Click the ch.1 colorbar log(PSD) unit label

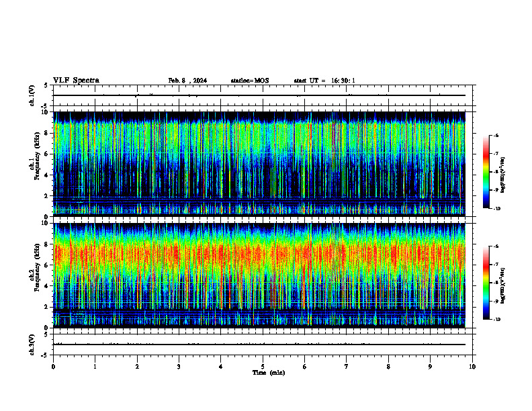point(503,175)
